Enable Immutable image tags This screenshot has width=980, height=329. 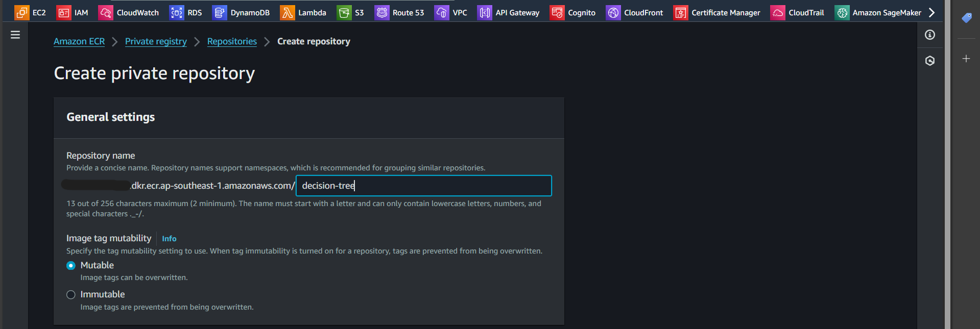(x=70, y=294)
